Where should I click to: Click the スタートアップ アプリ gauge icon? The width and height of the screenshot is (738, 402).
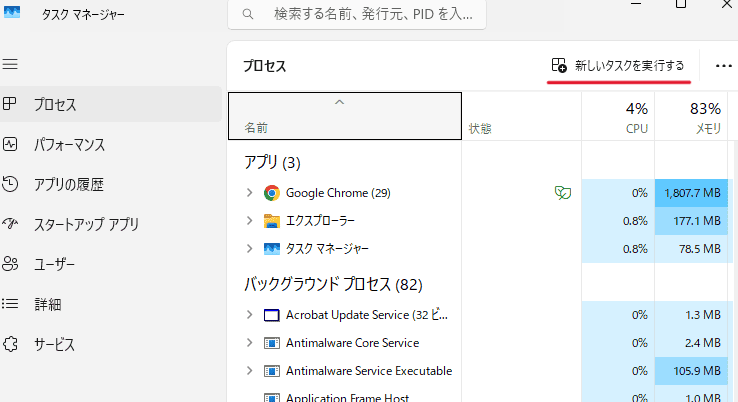pyautogui.click(x=10, y=224)
